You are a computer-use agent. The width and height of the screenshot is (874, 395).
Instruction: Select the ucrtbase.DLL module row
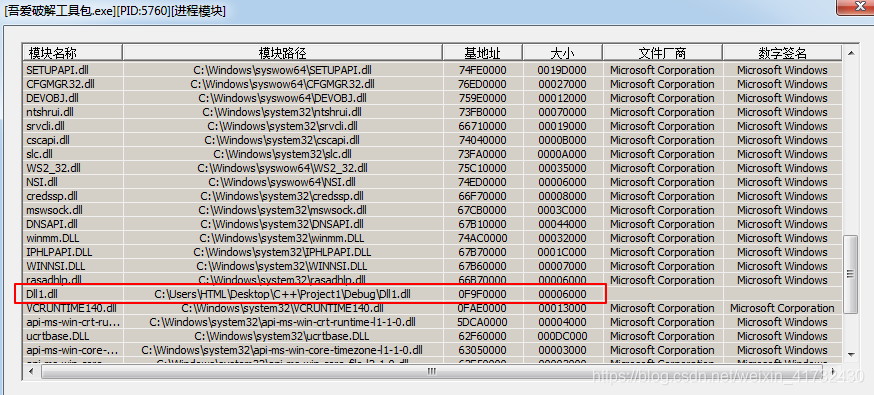point(432,336)
